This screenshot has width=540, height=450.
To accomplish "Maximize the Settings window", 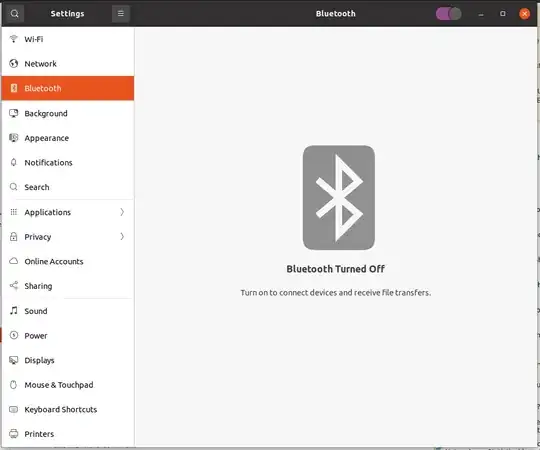I will pyautogui.click(x=503, y=14).
